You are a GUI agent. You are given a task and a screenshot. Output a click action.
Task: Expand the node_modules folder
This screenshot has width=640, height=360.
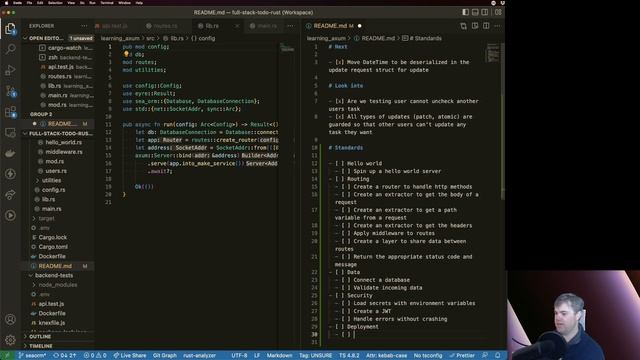pyautogui.click(x=58, y=285)
